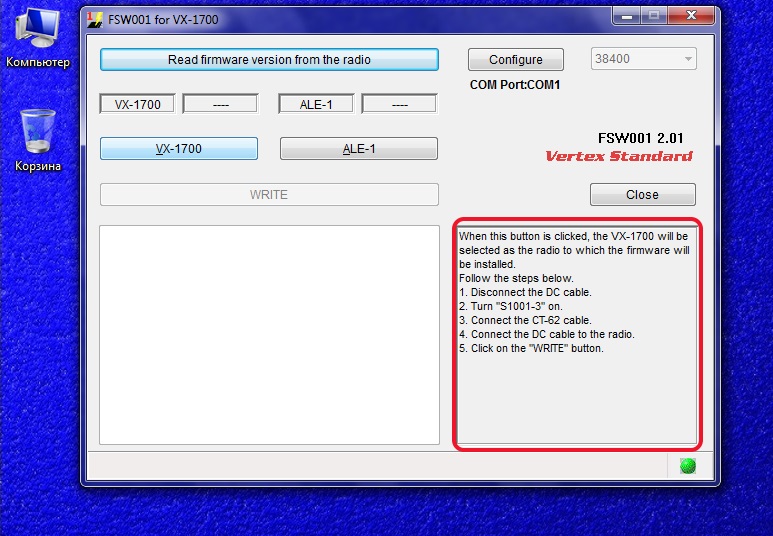773x536 pixels.
Task: Minimize the FSW001 window
Action: click(627, 16)
